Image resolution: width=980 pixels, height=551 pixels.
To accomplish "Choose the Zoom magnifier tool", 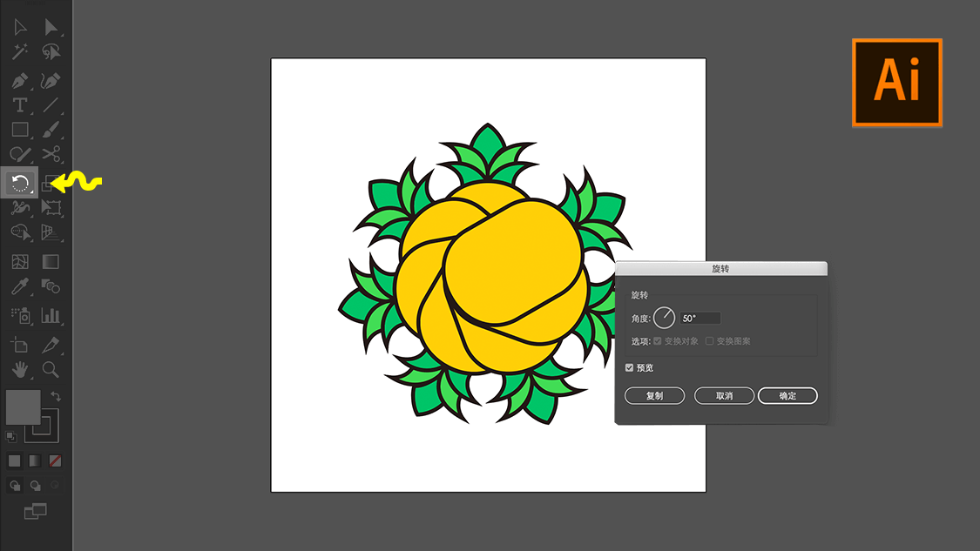I will tap(51, 369).
